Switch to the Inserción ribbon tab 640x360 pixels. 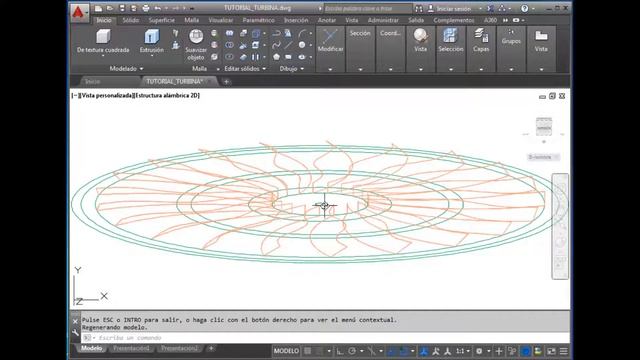[296, 20]
